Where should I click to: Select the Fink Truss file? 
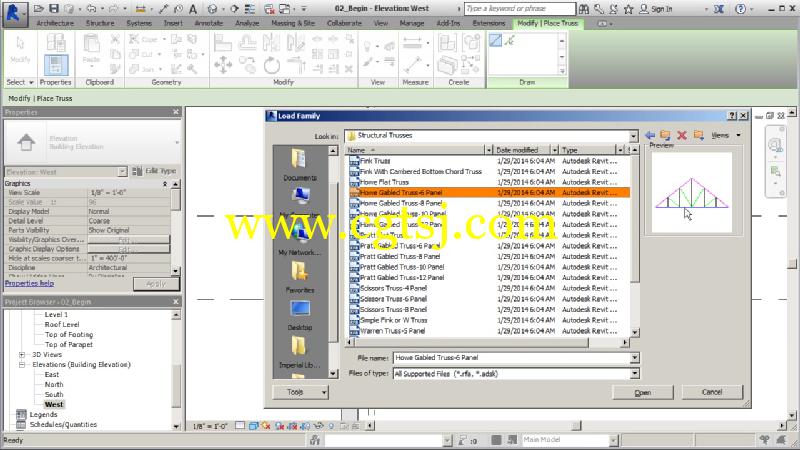coord(375,161)
